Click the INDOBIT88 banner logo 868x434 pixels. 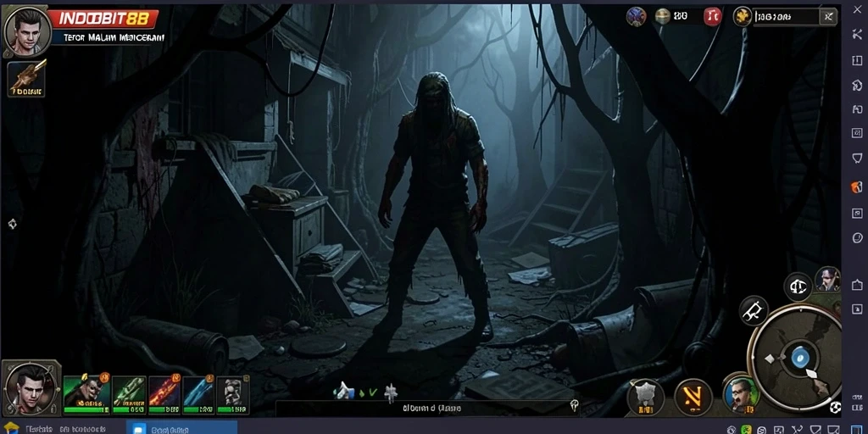pos(103,19)
